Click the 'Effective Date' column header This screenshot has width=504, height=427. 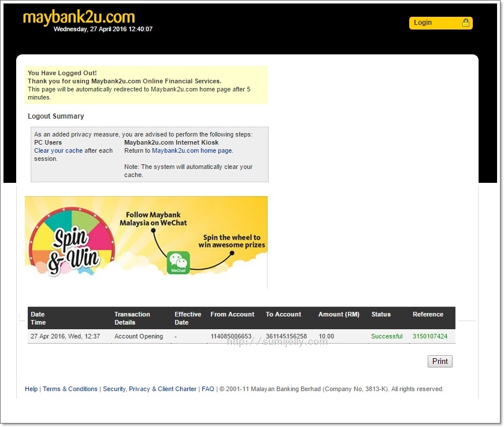[x=188, y=318]
